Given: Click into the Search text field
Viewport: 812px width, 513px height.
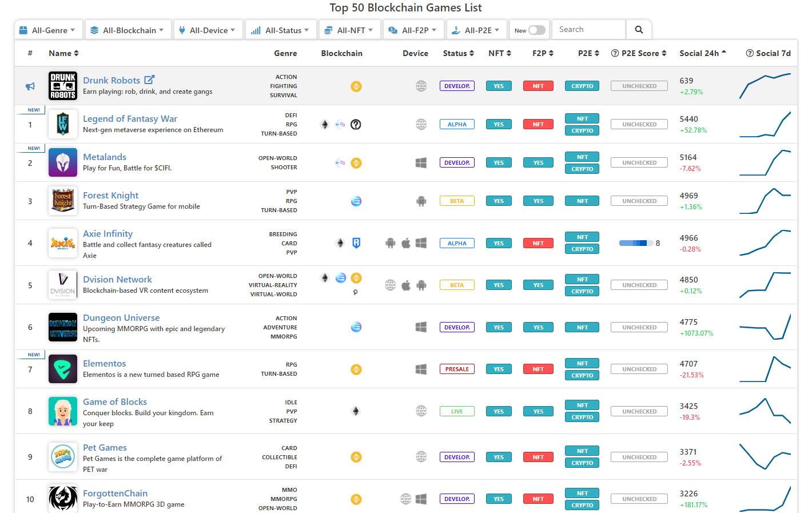Looking at the screenshot, I should click(589, 30).
